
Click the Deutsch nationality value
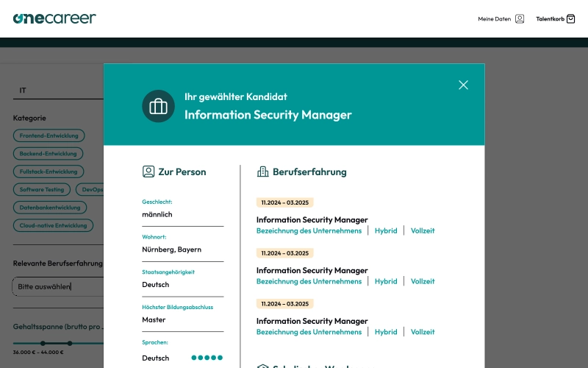pos(156,285)
